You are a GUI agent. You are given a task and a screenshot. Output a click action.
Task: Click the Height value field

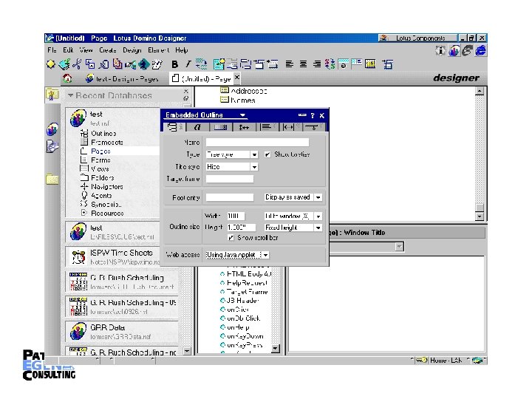[x=241, y=228]
